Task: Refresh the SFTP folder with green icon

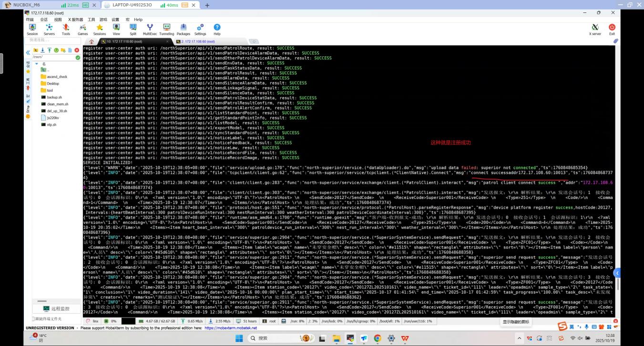Action: [56, 50]
